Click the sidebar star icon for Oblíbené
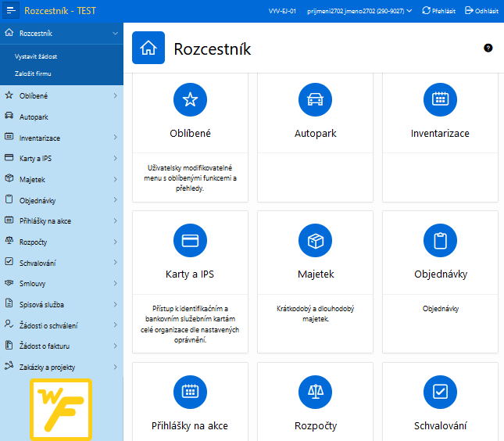Image resolution: width=504 pixels, height=441 pixels. point(9,95)
